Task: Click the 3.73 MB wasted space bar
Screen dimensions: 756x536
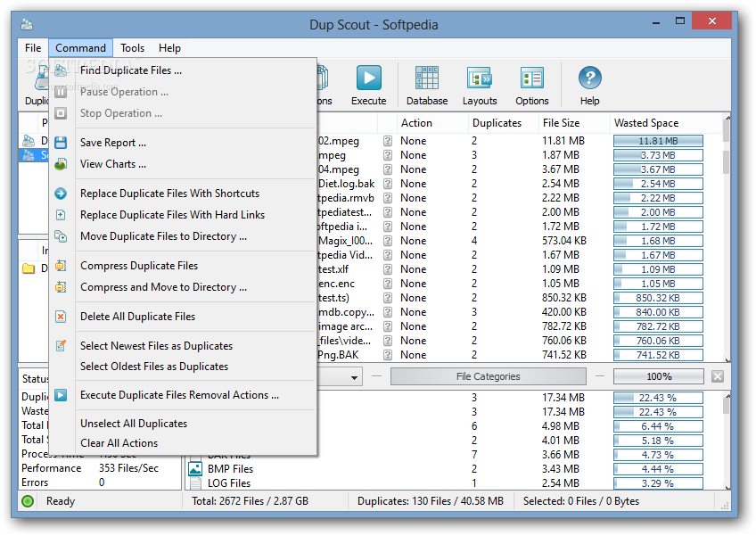Action: coord(658,155)
